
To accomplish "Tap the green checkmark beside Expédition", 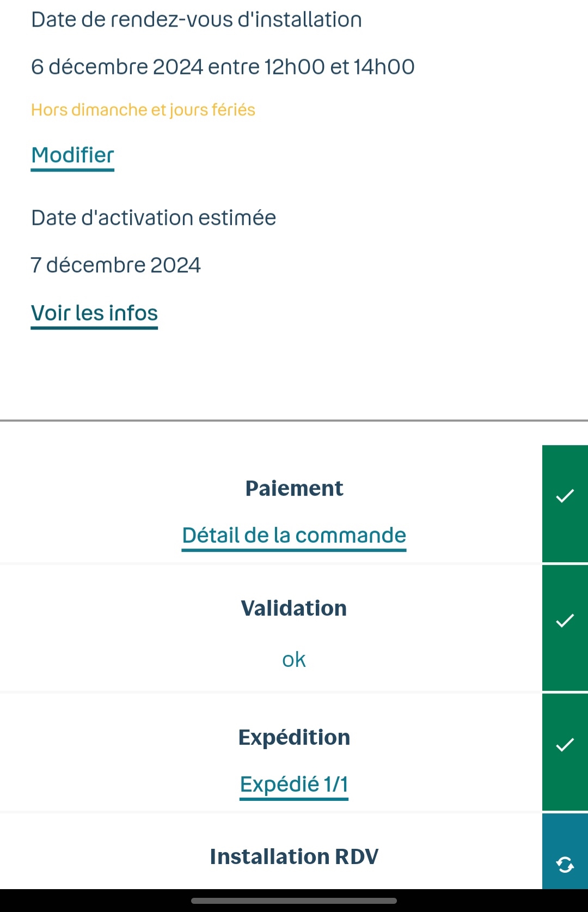I will pyautogui.click(x=565, y=745).
